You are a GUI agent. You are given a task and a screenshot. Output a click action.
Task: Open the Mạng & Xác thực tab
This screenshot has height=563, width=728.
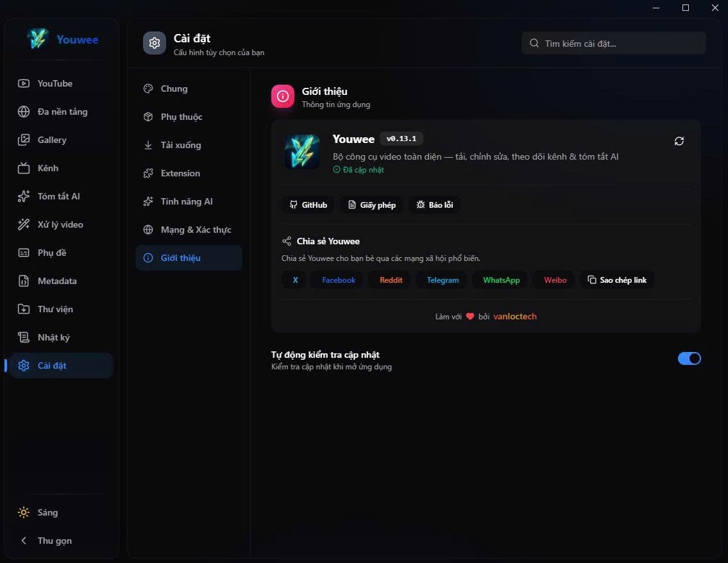pos(189,230)
